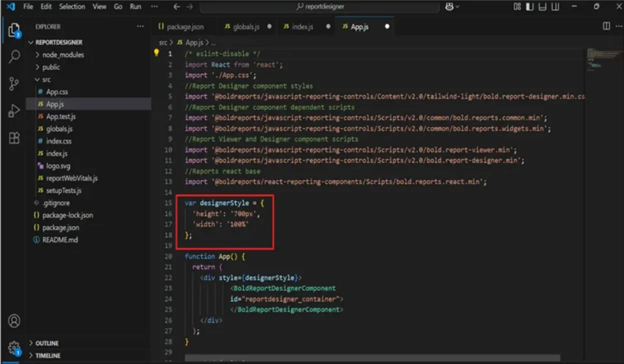This screenshot has width=624, height=364.
Task: Open the View menu
Action: point(100,7)
